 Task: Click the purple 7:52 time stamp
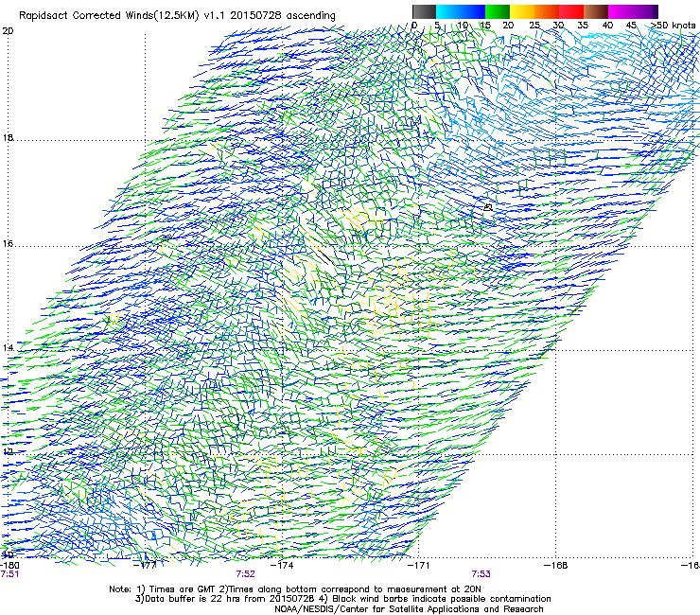pyautogui.click(x=246, y=574)
